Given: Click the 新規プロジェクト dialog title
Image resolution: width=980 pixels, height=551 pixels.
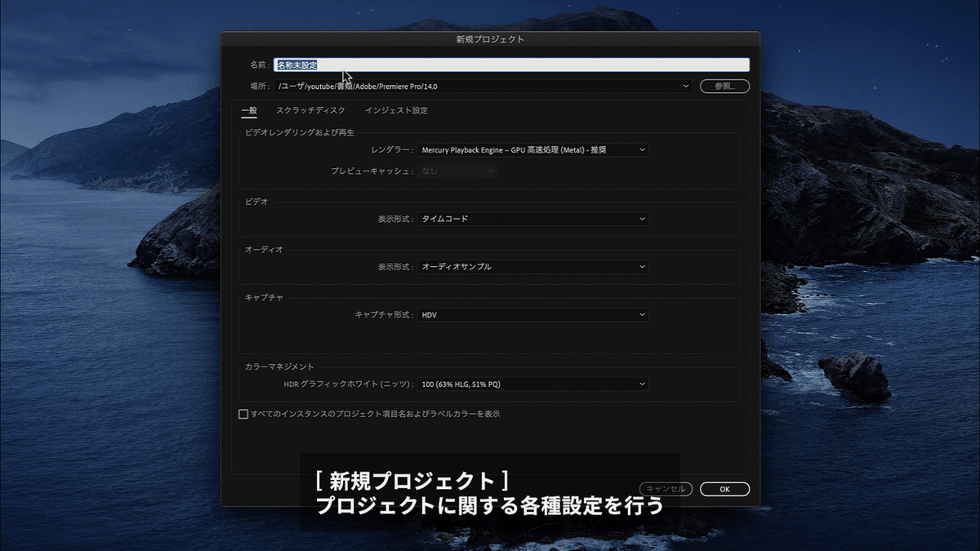Looking at the screenshot, I should [x=490, y=38].
